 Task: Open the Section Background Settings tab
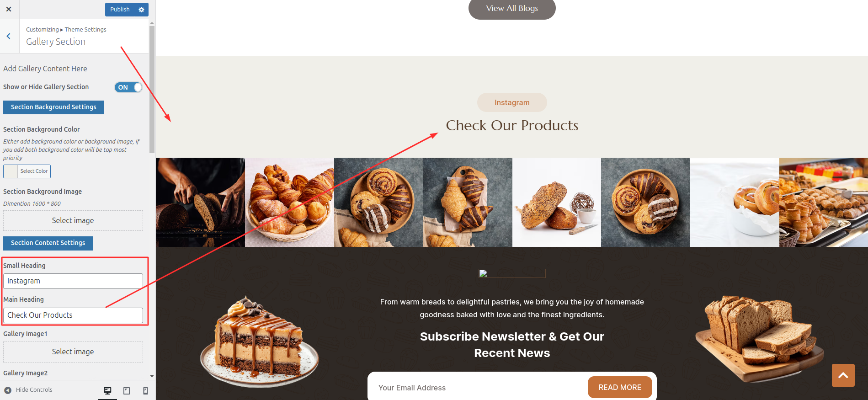(53, 107)
